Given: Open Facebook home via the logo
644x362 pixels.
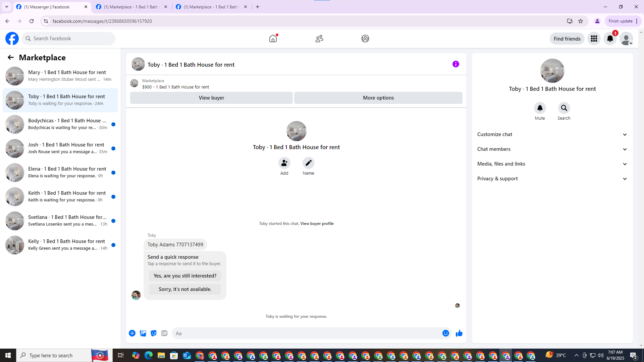Looking at the screenshot, I should click(x=12, y=39).
